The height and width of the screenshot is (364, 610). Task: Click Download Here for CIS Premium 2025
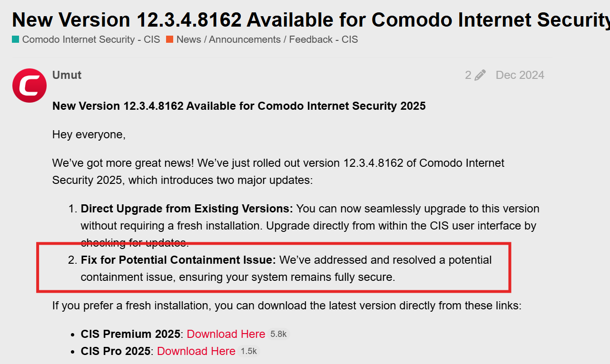click(226, 334)
